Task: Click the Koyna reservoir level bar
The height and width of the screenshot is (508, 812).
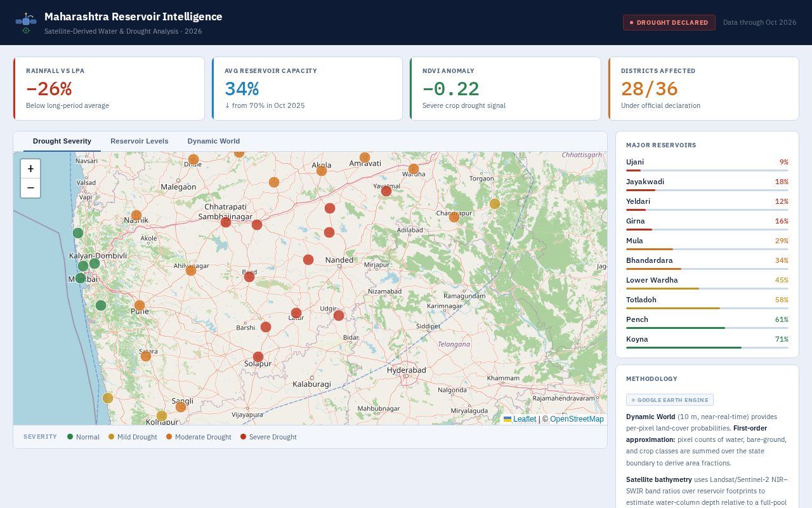Action: coord(707,347)
